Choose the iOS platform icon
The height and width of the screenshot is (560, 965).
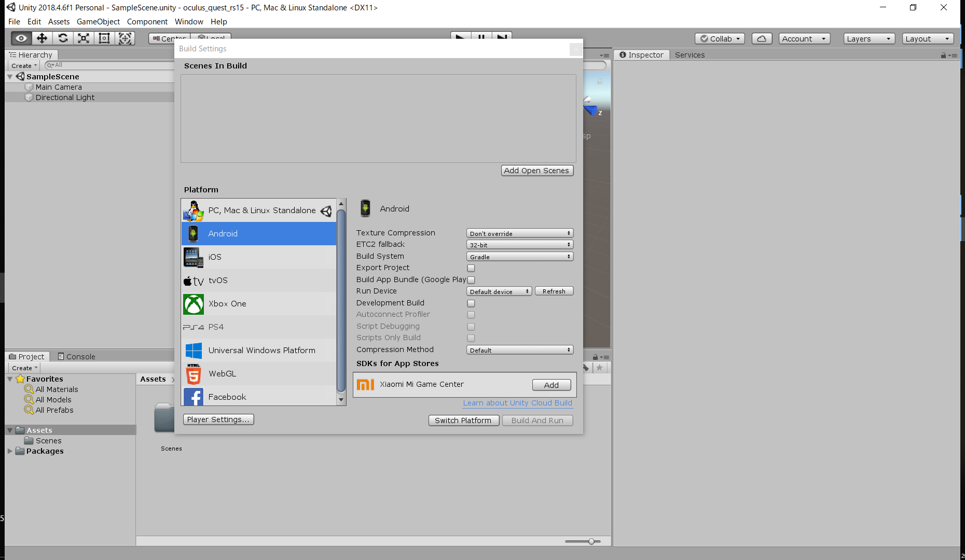point(193,257)
